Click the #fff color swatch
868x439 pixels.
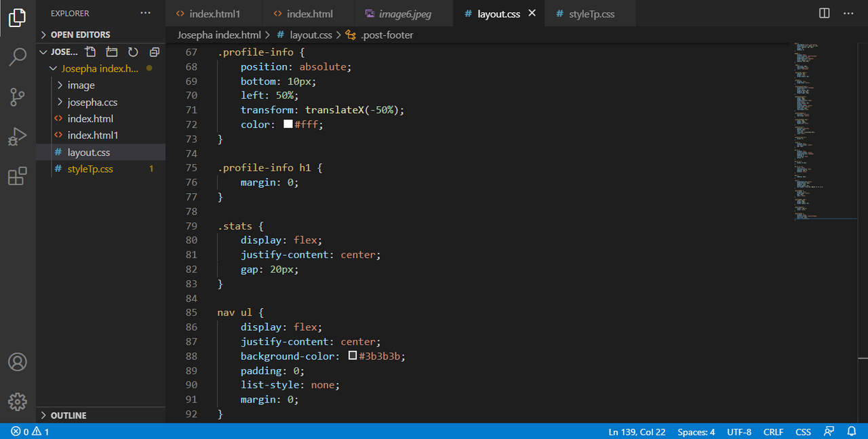288,124
